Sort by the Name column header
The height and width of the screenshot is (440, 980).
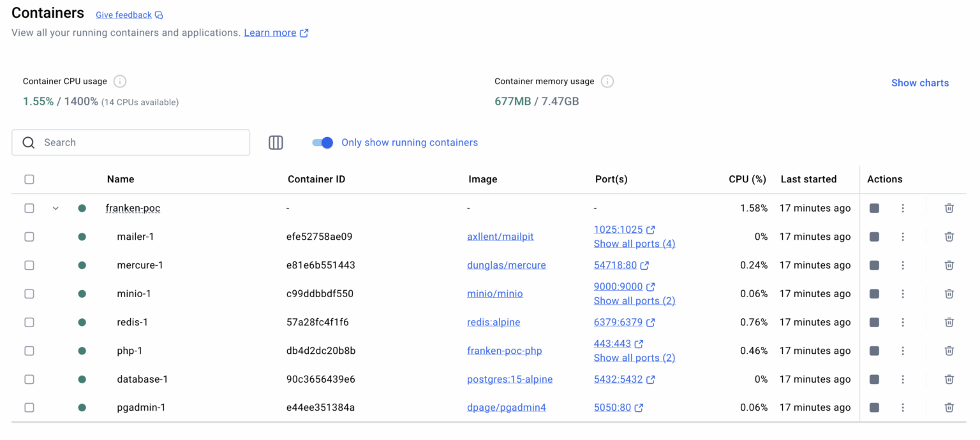pyautogui.click(x=121, y=179)
